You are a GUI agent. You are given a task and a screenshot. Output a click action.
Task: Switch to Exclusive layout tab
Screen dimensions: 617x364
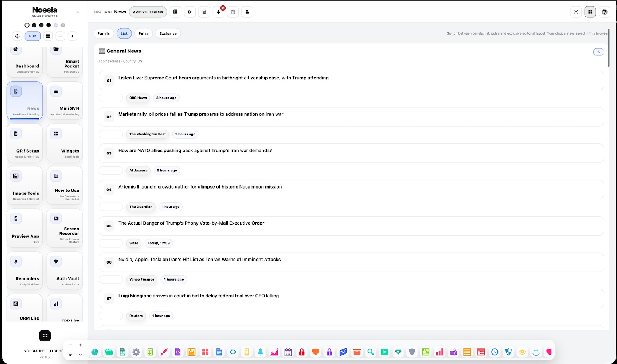[x=168, y=33]
